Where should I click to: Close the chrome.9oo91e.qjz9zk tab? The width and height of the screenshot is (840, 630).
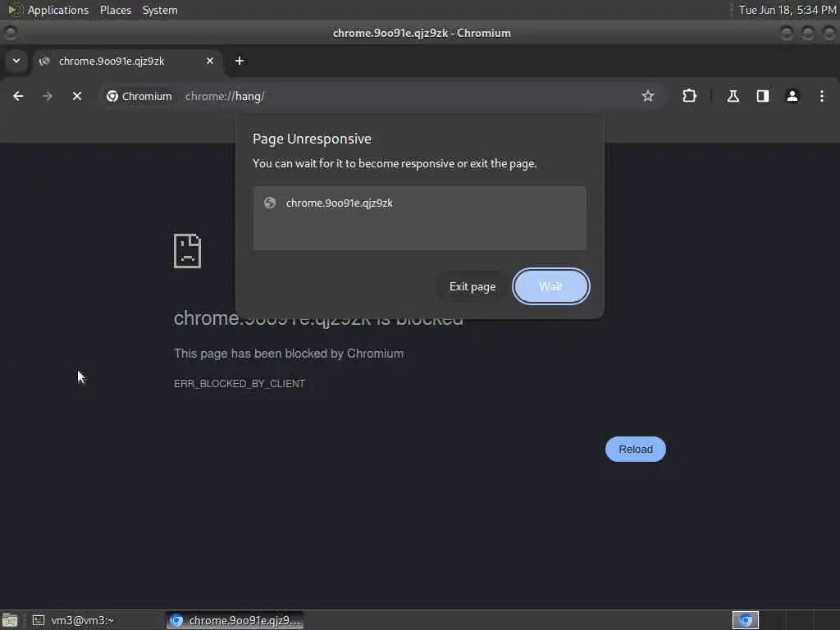[x=210, y=61]
